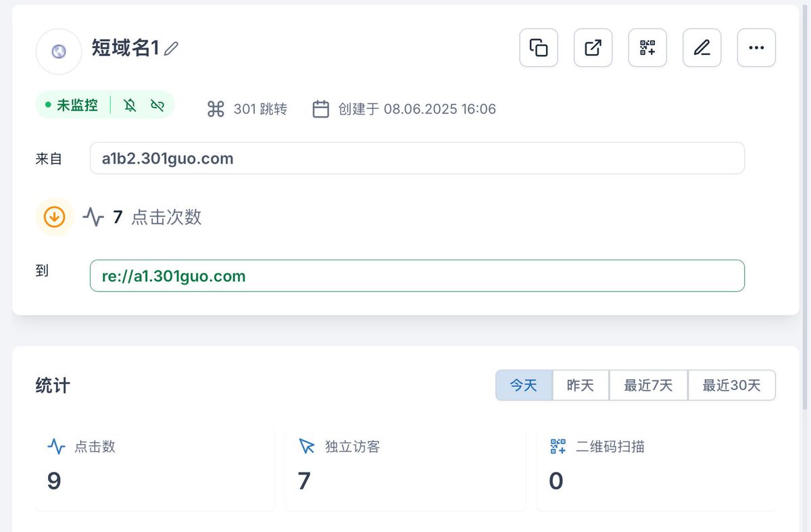The width and height of the screenshot is (811, 532).
Task: Click the 301 跳转 label
Action: [260, 109]
